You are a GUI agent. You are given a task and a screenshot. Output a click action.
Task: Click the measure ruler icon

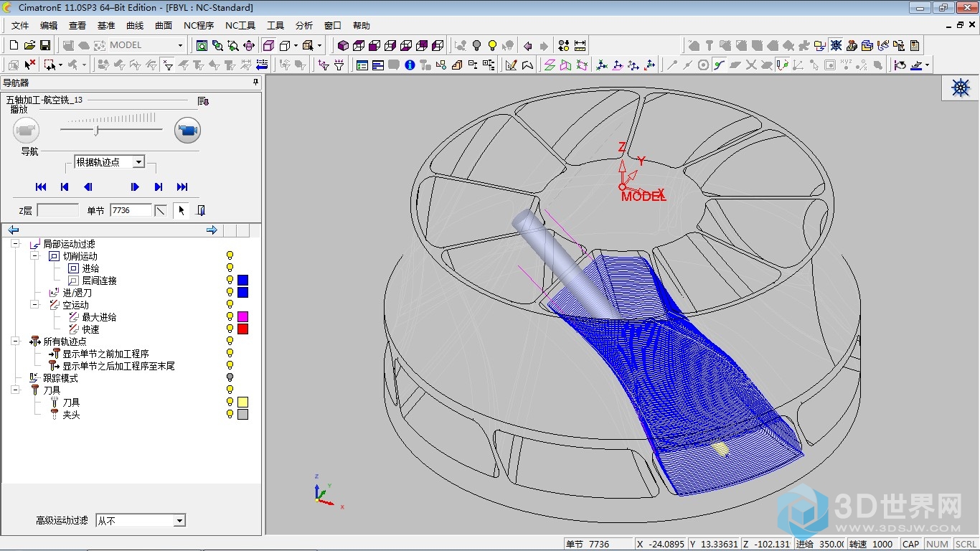tap(580, 45)
